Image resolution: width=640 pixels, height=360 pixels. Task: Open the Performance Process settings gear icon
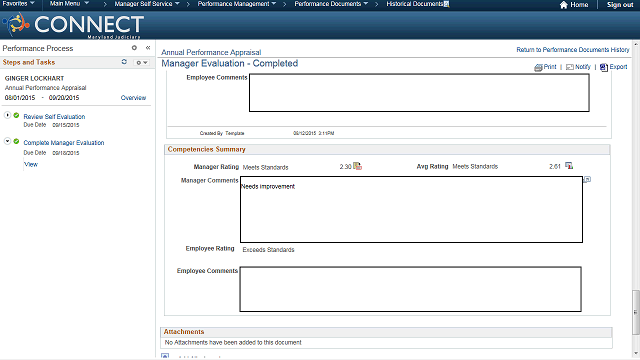coord(134,48)
